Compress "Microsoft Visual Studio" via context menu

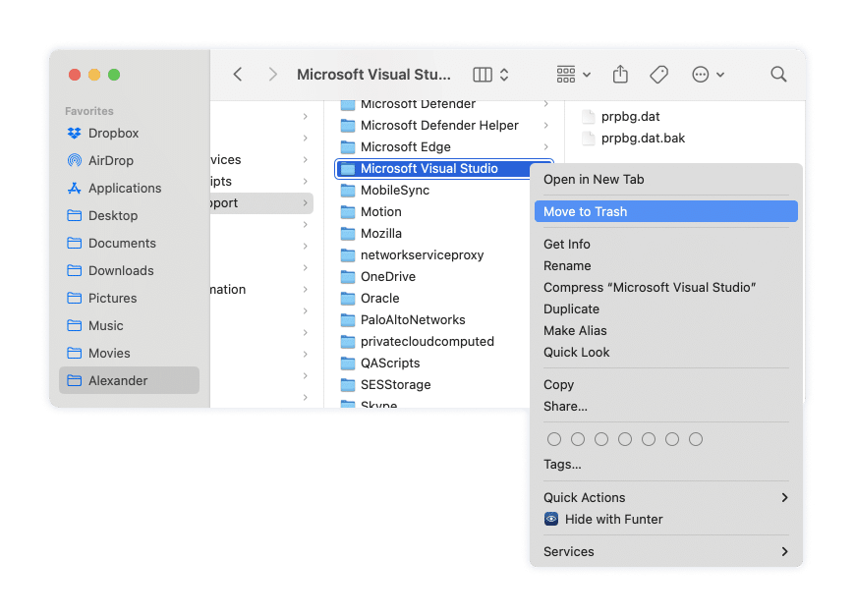665,287
